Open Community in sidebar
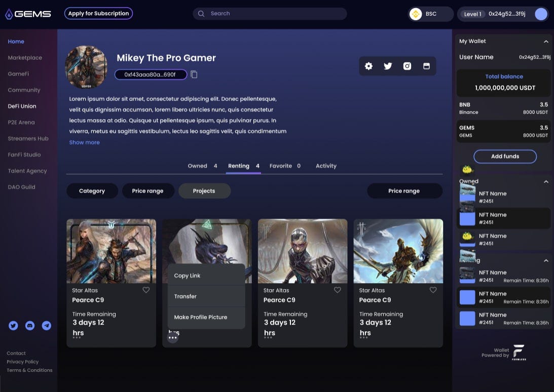Image resolution: width=554 pixels, height=392 pixels. 24,90
